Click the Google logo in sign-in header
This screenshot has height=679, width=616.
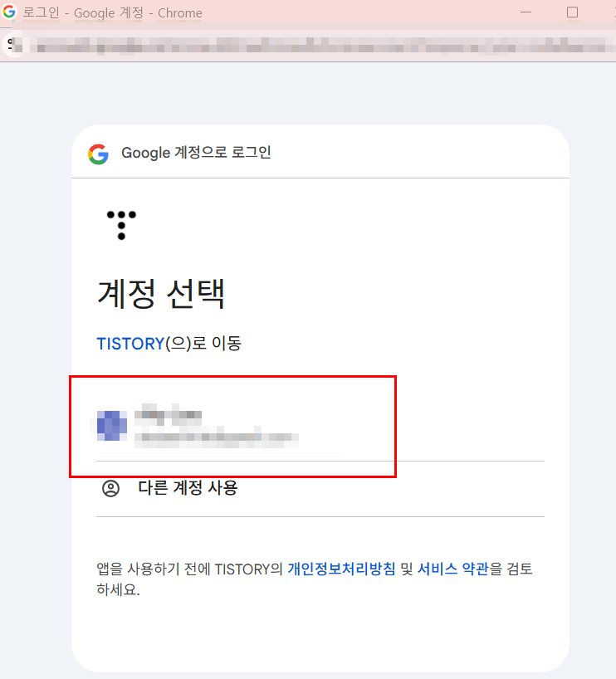pyautogui.click(x=98, y=154)
